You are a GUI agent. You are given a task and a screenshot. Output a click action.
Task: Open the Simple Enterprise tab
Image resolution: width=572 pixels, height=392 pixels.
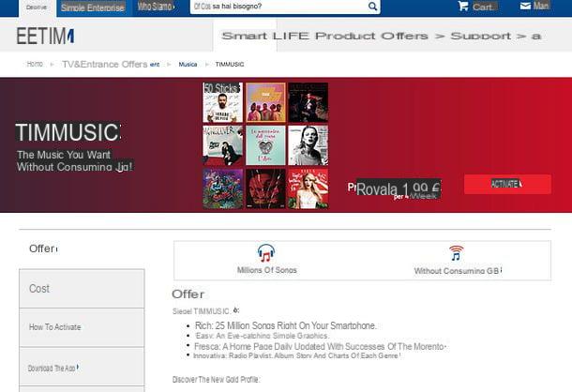(x=93, y=8)
